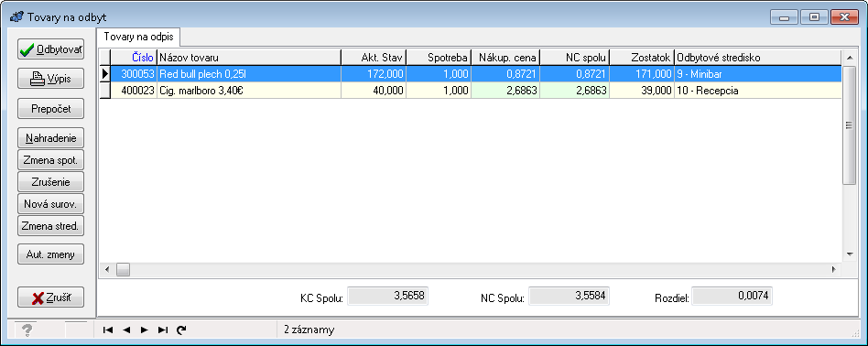Click the Tovary na odbyt window title icon
868x346 pixels.
tap(16, 17)
